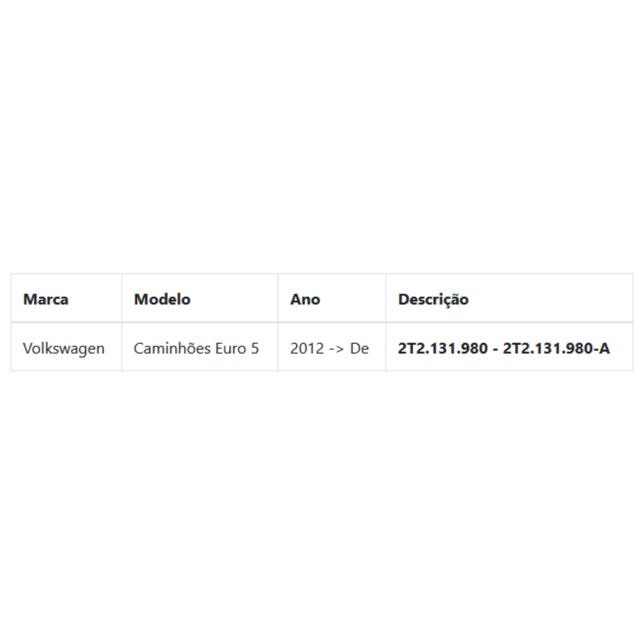Image resolution: width=644 pixels, height=644 pixels.
Task: Click the first part number 2T2.131.980
Action: [443, 348]
